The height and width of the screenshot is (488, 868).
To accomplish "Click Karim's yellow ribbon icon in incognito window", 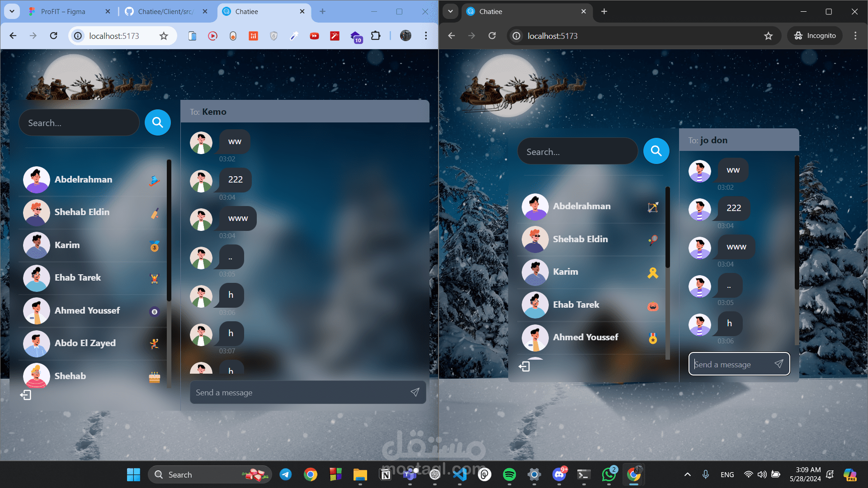I will (653, 272).
